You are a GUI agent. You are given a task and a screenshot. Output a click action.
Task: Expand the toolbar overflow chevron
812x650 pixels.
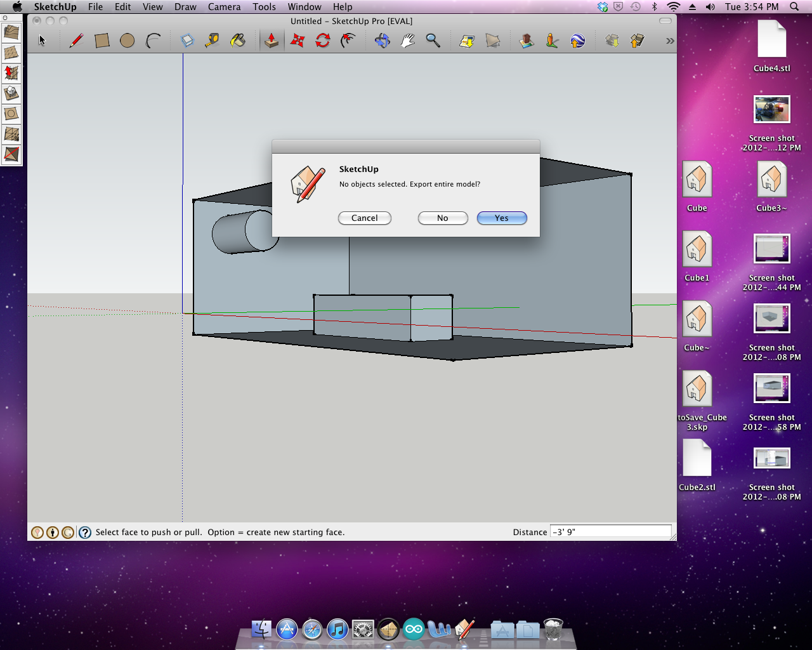669,40
